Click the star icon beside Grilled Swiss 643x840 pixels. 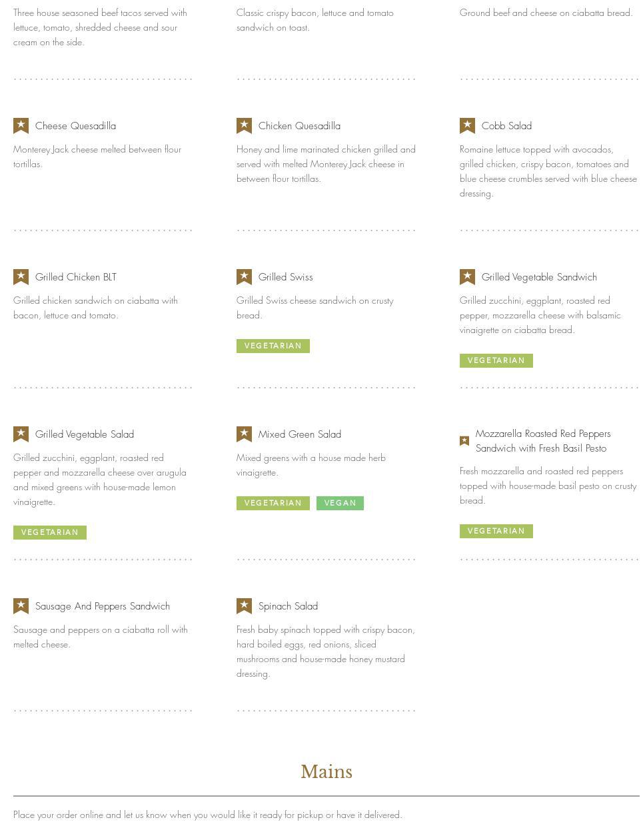244,276
